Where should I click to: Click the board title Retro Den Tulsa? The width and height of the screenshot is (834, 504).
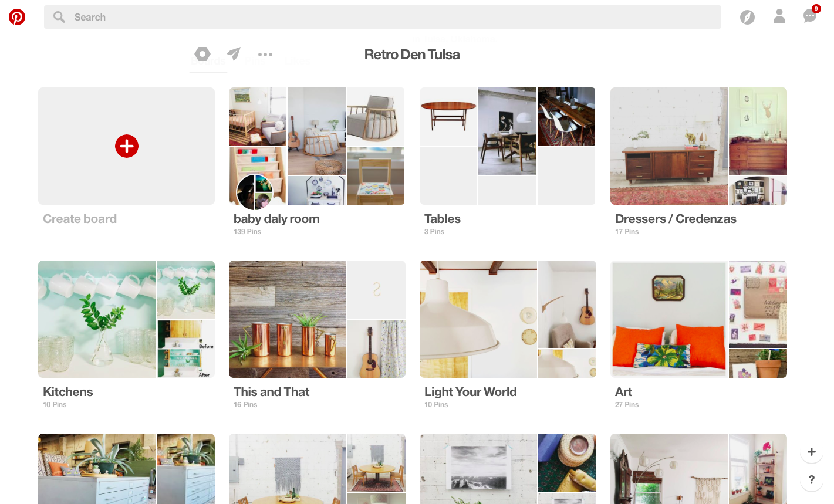pos(412,54)
